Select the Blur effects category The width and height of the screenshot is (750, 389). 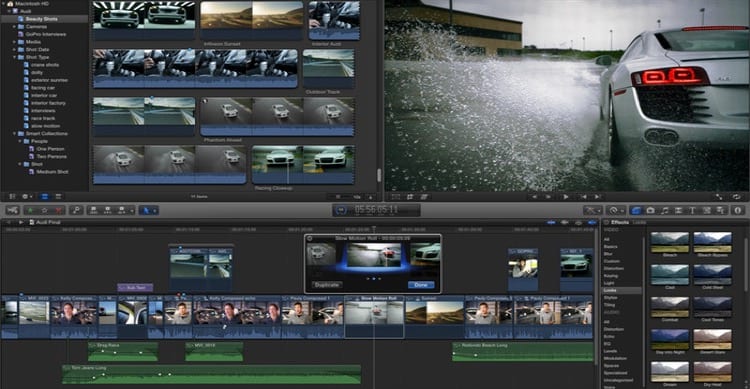coord(608,254)
